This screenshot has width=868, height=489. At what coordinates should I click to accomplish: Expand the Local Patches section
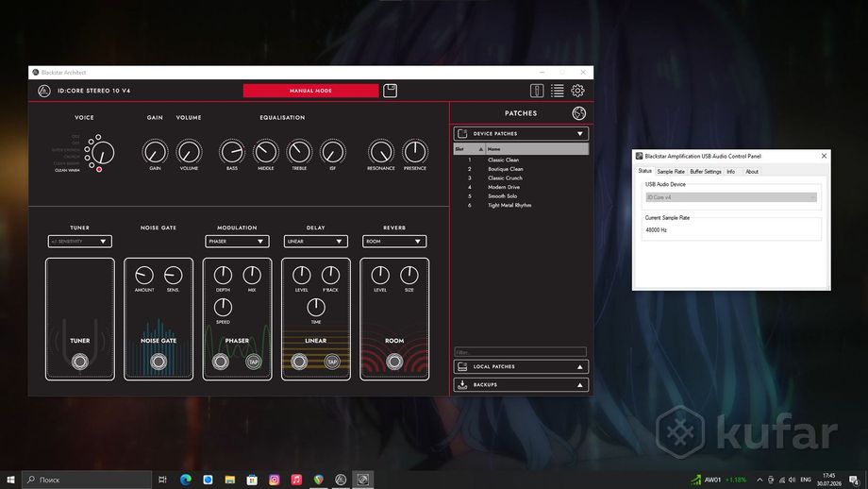point(579,366)
